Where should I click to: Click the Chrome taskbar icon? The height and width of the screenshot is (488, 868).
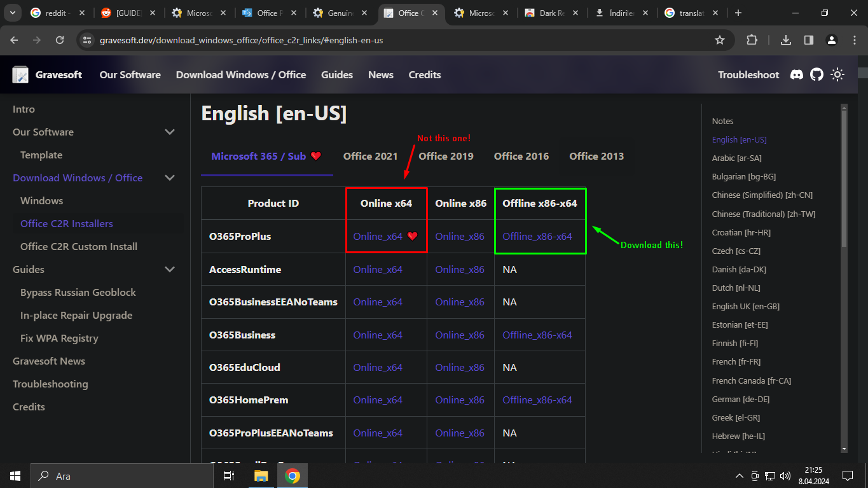click(x=293, y=475)
